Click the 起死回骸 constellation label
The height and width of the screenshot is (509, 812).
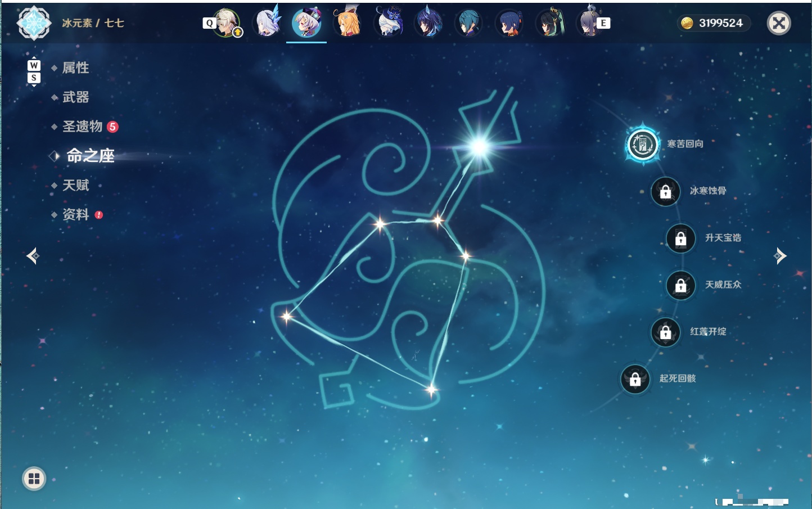(x=678, y=379)
